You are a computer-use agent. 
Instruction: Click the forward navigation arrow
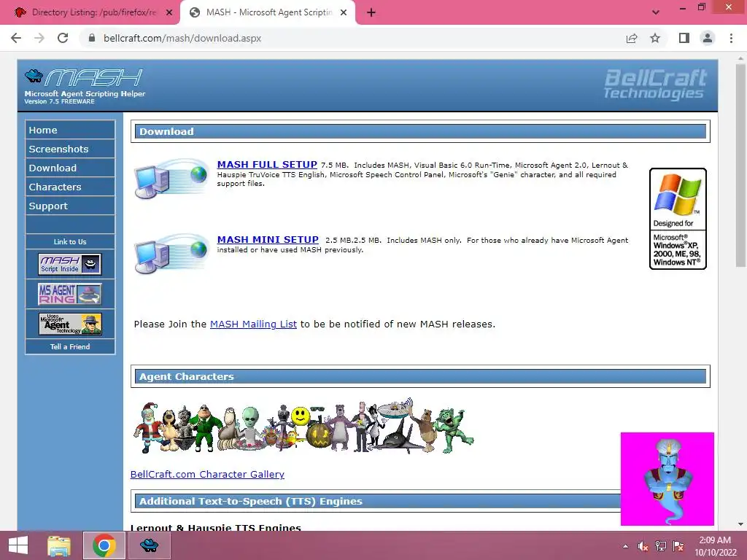click(x=39, y=38)
